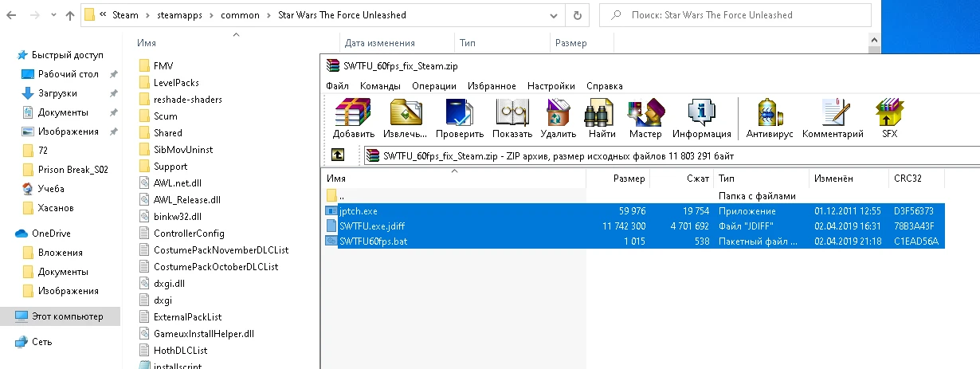
Task: Select Загрузки in the sidebar
Action: point(57,93)
